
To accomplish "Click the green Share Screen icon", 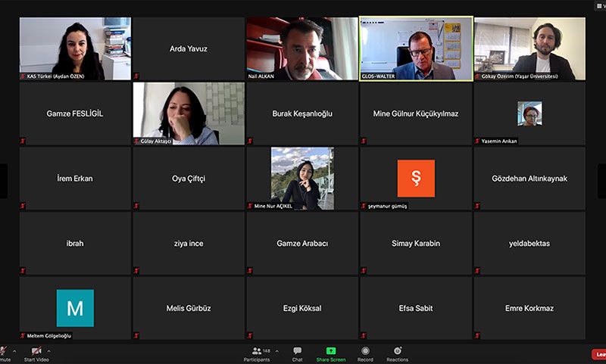I will pyautogui.click(x=331, y=351).
